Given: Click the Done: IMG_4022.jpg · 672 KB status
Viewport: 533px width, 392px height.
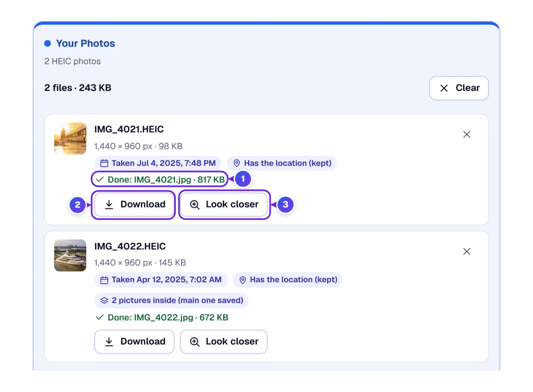Looking at the screenshot, I should pos(168,317).
